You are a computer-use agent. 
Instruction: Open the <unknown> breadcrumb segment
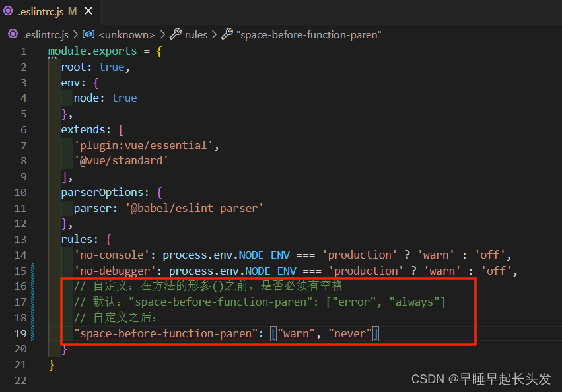pyautogui.click(x=127, y=35)
